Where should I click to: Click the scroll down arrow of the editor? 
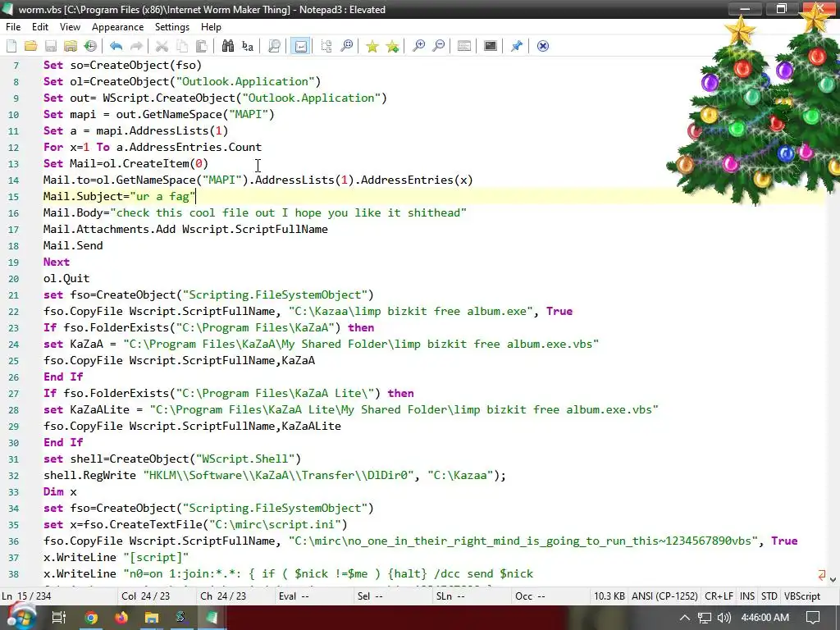(833, 579)
